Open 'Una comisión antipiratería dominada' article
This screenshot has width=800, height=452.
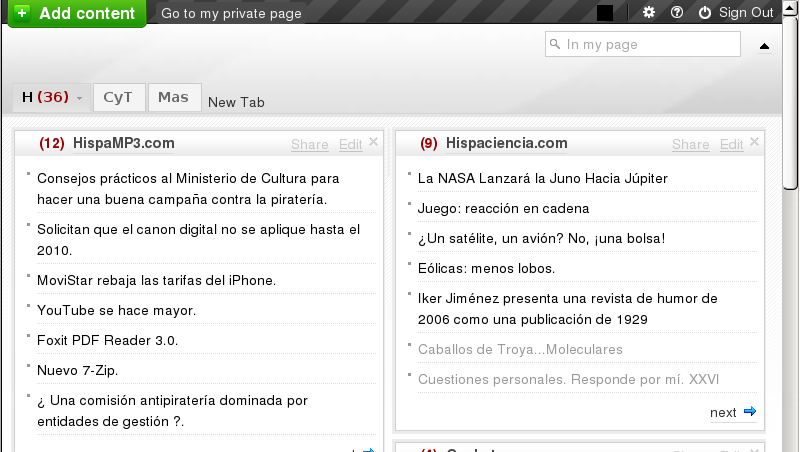(172, 411)
